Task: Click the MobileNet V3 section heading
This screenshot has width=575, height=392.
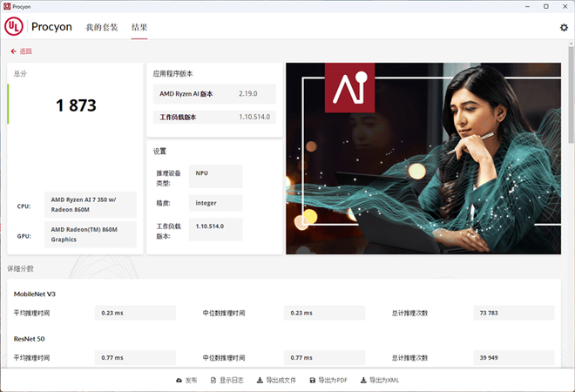Action: (x=37, y=294)
